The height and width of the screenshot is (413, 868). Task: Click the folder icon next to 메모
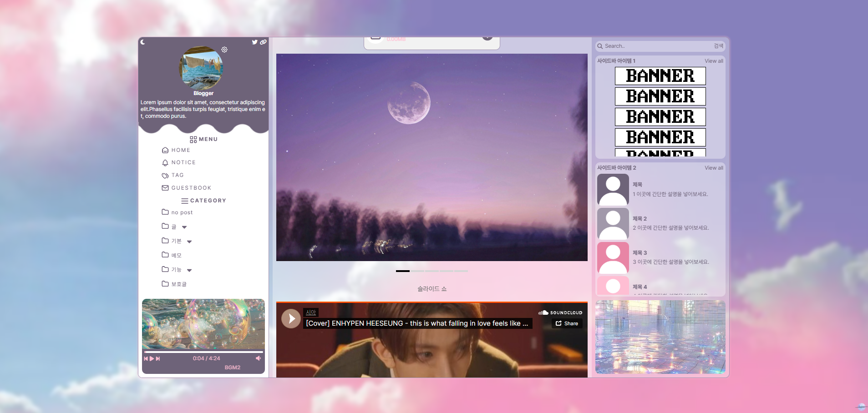click(165, 255)
